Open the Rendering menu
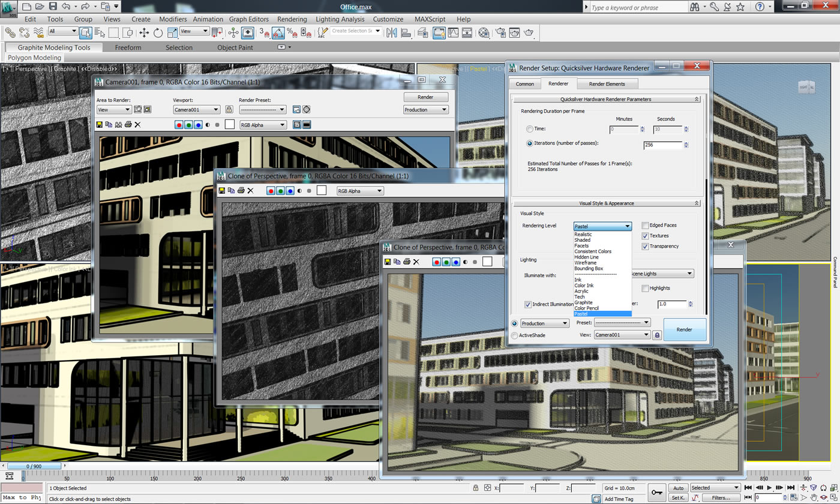 (x=292, y=19)
